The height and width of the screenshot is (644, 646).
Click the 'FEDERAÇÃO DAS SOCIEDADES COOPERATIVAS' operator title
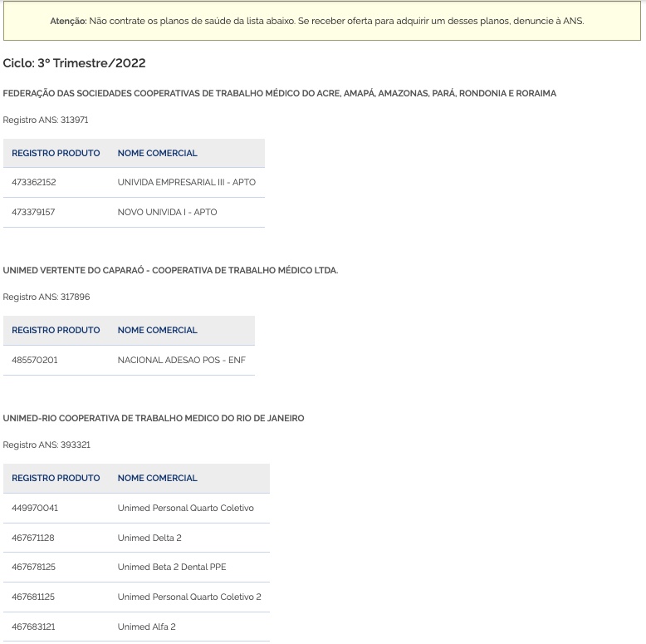pos(279,94)
